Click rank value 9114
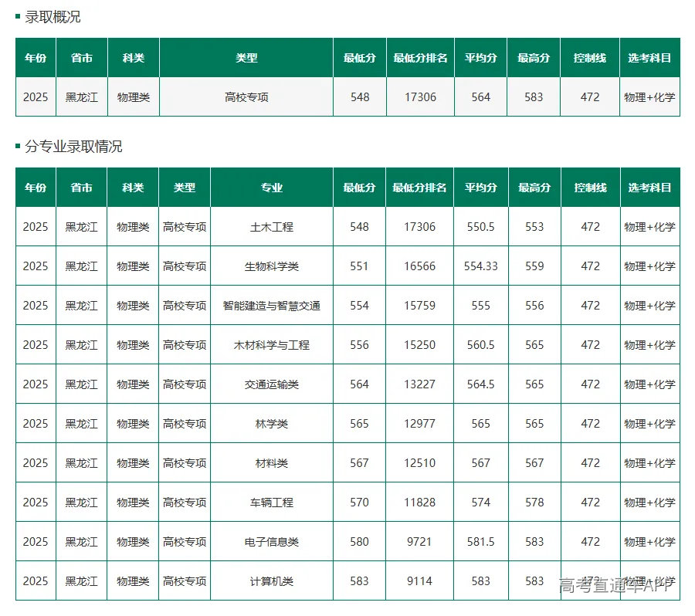The width and height of the screenshot is (695, 616). (x=419, y=581)
